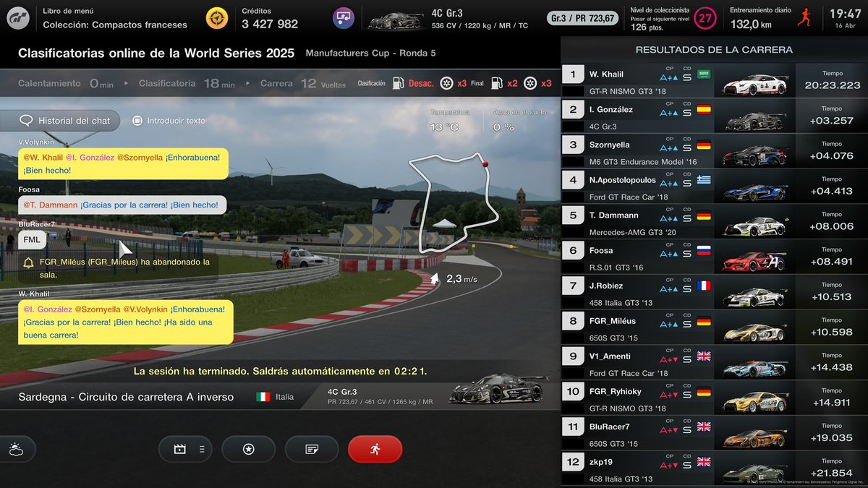Select FGR_Miléus result row
Viewport: 868px width, 488px height.
click(x=714, y=328)
